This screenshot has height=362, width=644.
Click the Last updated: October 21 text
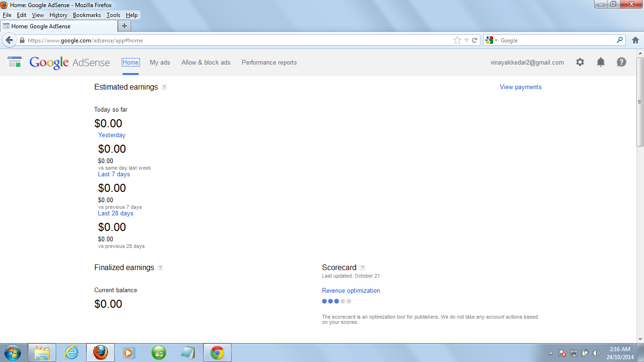351,276
